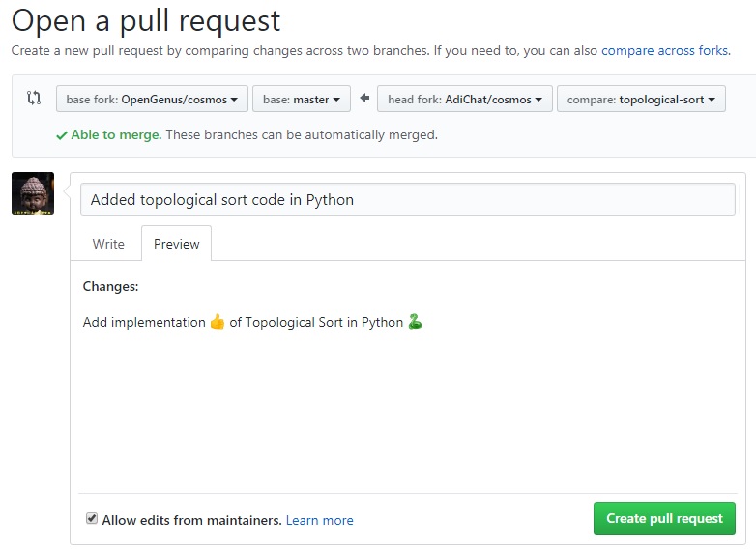Open base fork OpenGenus/cosmos dropdown
The image size is (756, 556).
(152, 99)
